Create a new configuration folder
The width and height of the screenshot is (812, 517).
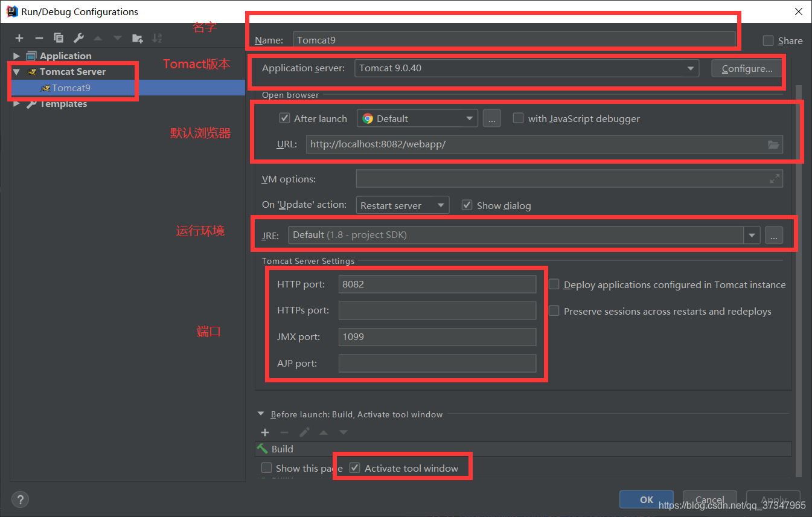coord(137,37)
